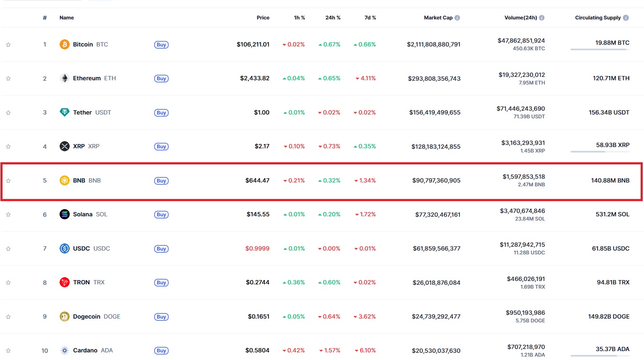Click the Buy button for Bitcoin
The image size is (644, 360).
161,44
